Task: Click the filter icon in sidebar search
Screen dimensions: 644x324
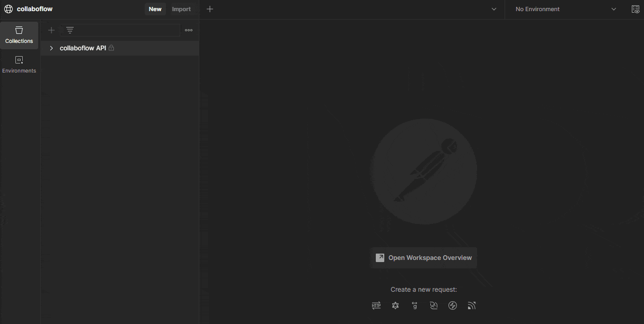Action: (69, 30)
